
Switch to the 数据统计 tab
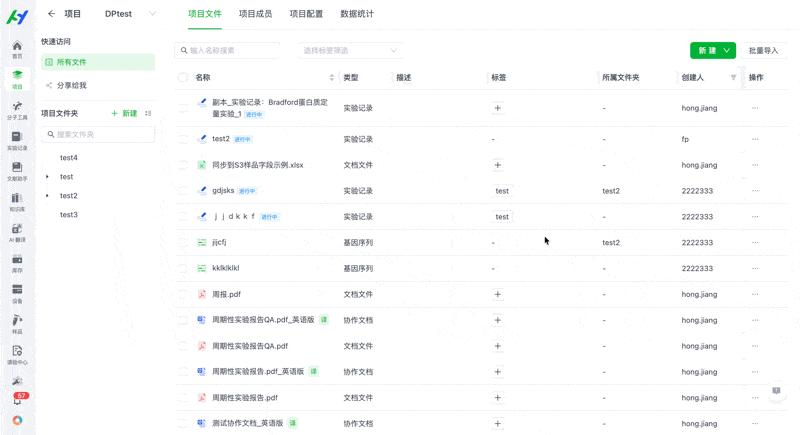(x=357, y=14)
